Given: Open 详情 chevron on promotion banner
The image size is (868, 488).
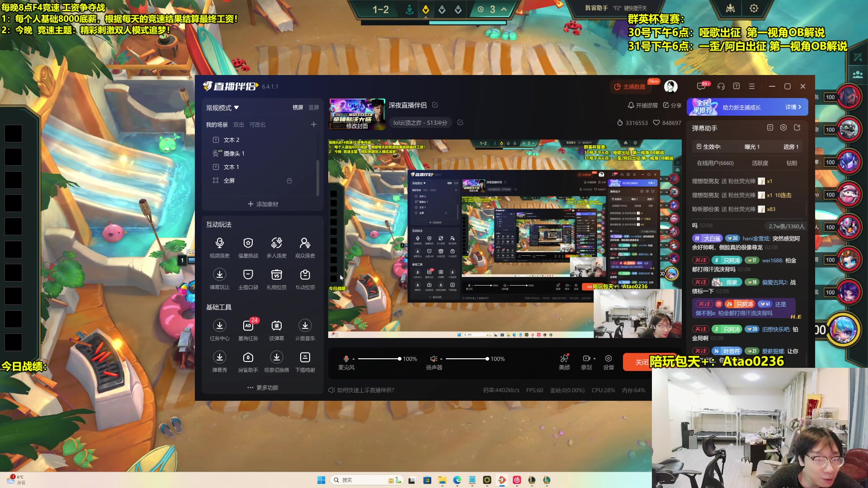Looking at the screenshot, I should 793,107.
